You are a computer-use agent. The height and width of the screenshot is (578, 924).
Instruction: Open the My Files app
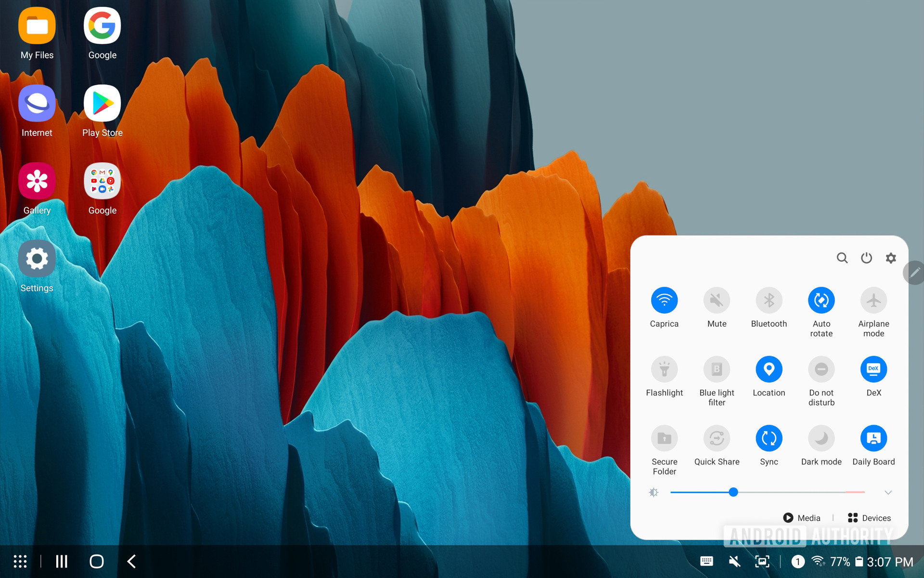pyautogui.click(x=37, y=26)
